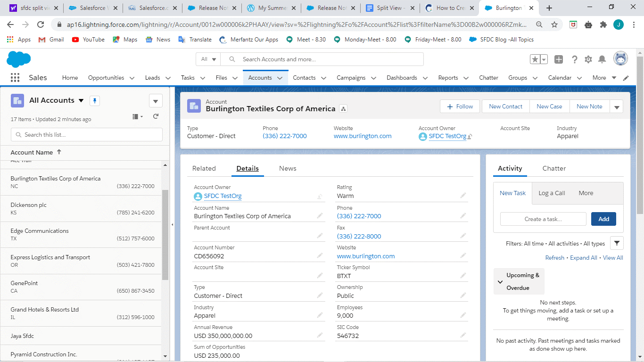This screenshot has height=362, width=644.
Task: Open the Display As layout icon
Action: [x=136, y=116]
